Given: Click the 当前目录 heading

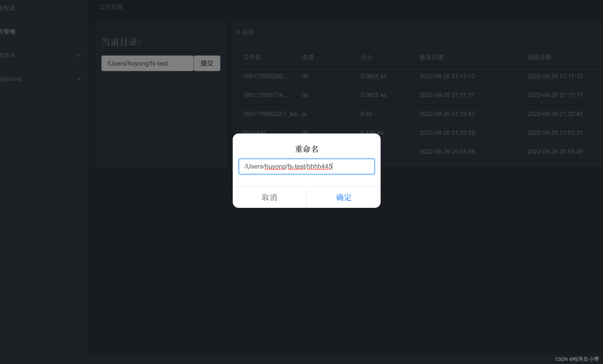Looking at the screenshot, I should (x=121, y=42).
